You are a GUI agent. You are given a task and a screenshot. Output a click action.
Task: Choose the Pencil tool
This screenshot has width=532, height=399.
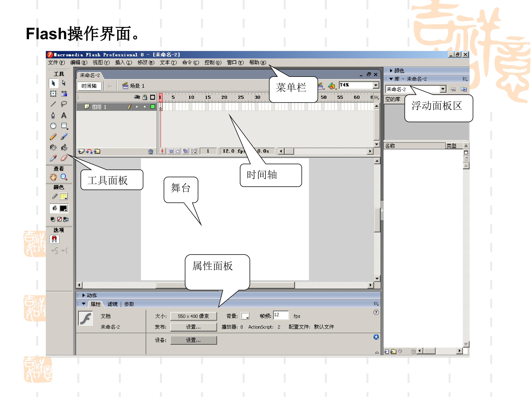click(53, 137)
